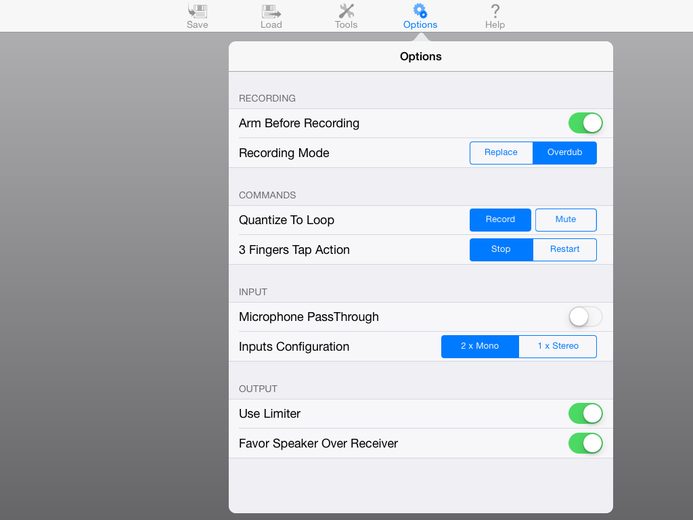Open the Load icon in toolbar
693x520 pixels.
click(x=271, y=11)
